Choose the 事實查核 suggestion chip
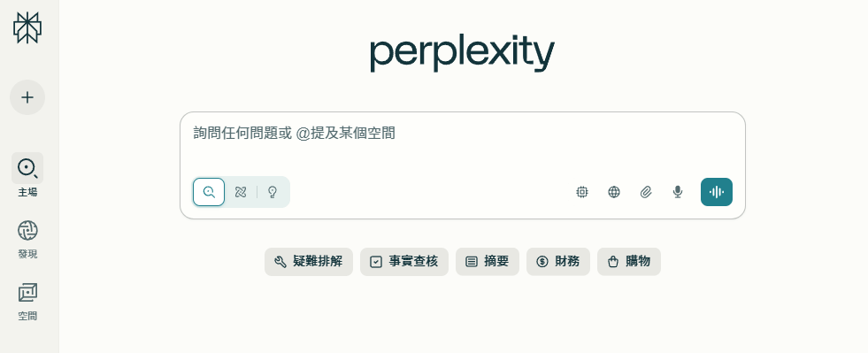868x353 pixels. [x=404, y=262]
